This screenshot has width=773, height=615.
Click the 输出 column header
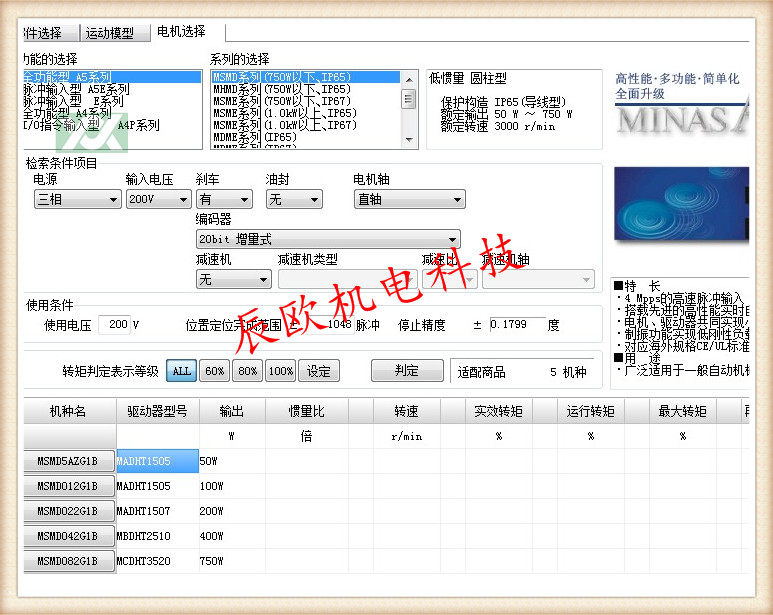(232, 411)
